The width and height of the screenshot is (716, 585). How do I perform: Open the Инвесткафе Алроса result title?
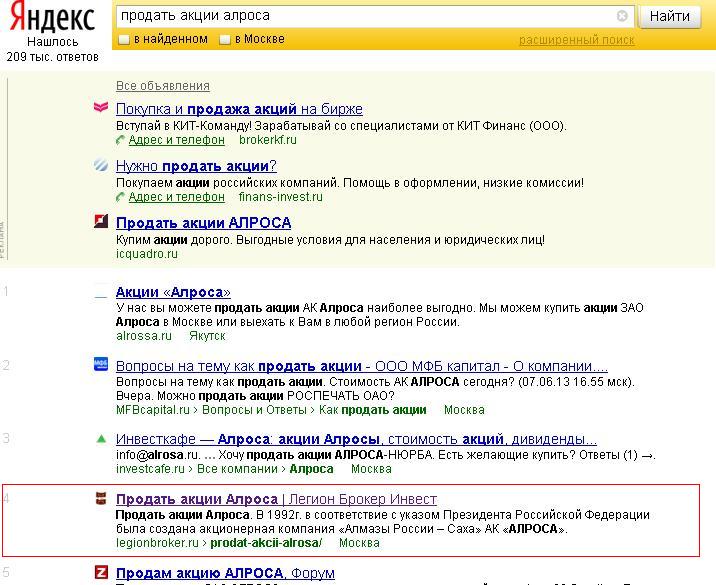(x=356, y=439)
